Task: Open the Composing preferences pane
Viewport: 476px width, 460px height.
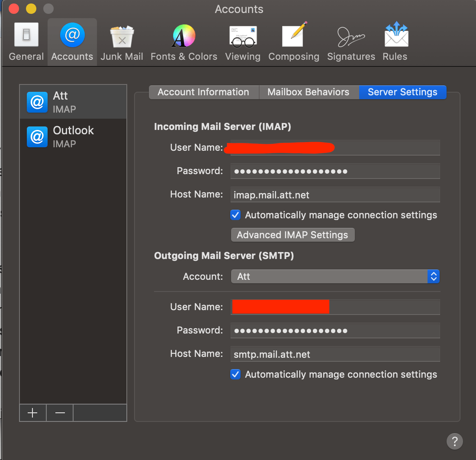Action: tap(293, 42)
